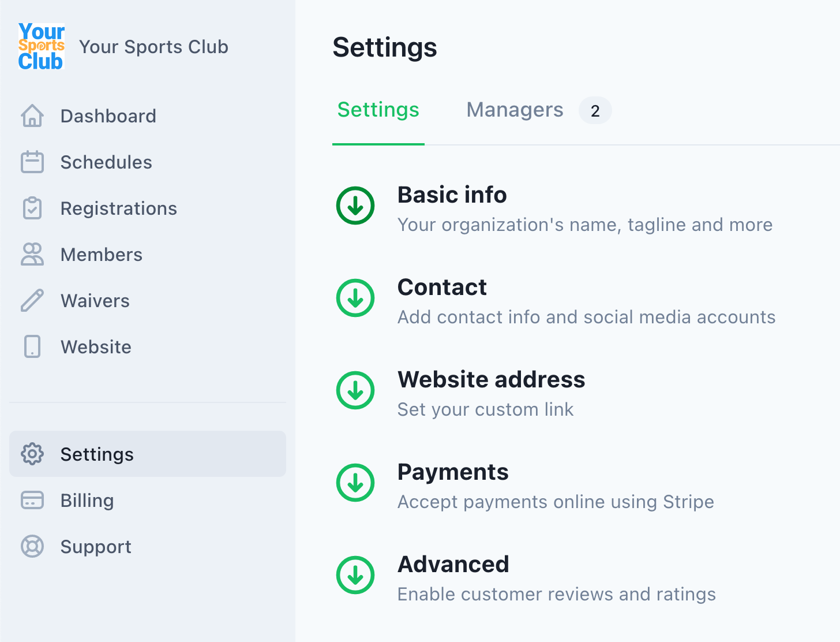Screen dimensions: 840x642
Task: Click the Managers count badge
Action: pos(595,110)
